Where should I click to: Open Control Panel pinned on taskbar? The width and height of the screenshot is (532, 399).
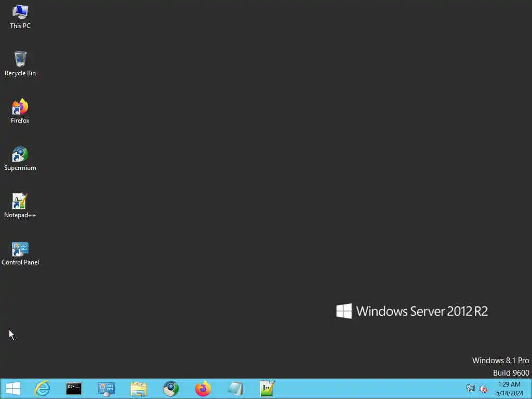pyautogui.click(x=107, y=389)
